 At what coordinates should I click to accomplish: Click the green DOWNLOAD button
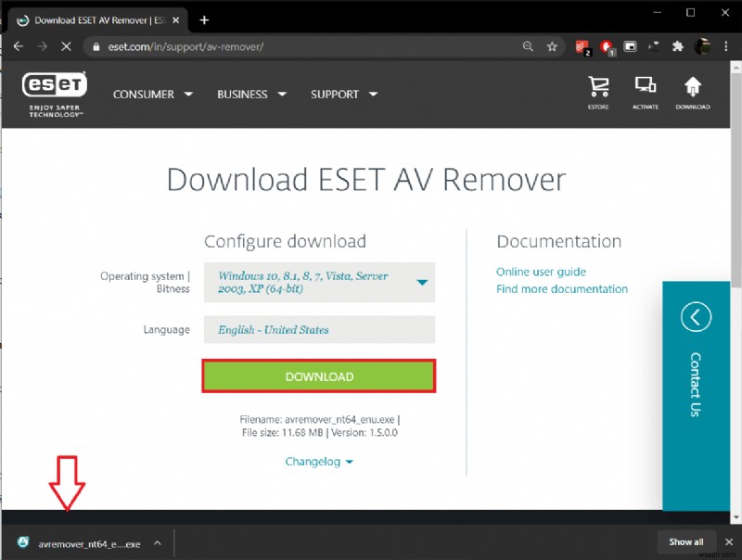tap(319, 376)
